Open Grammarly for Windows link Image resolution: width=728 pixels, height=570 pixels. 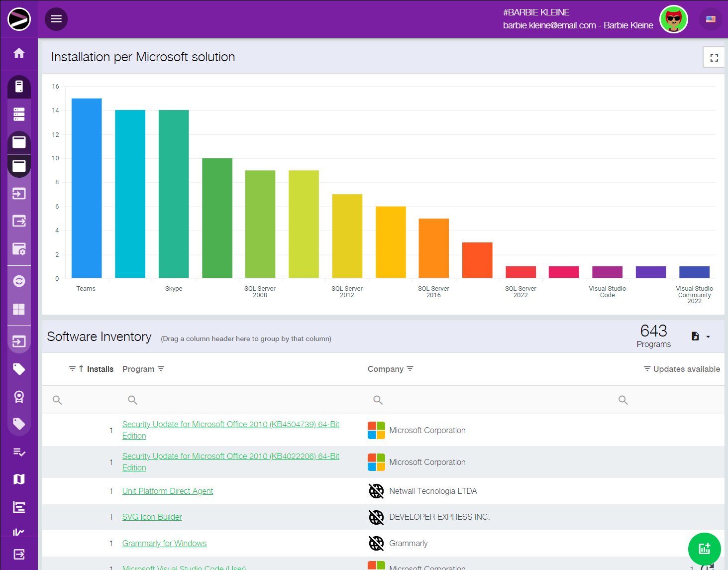click(x=164, y=544)
